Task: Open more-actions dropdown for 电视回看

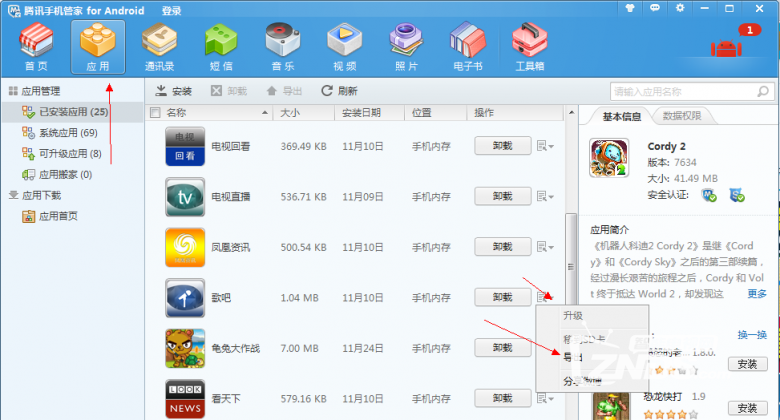Action: coord(545,146)
